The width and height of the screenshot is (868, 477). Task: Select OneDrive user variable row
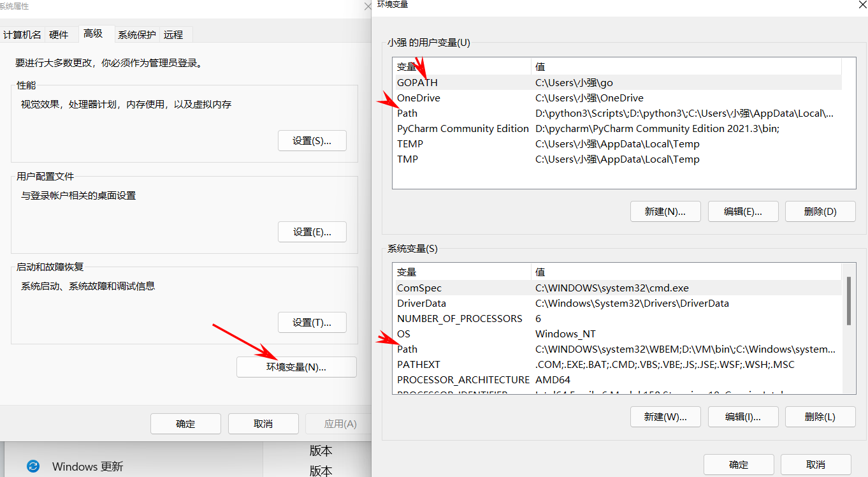pyautogui.click(x=617, y=98)
